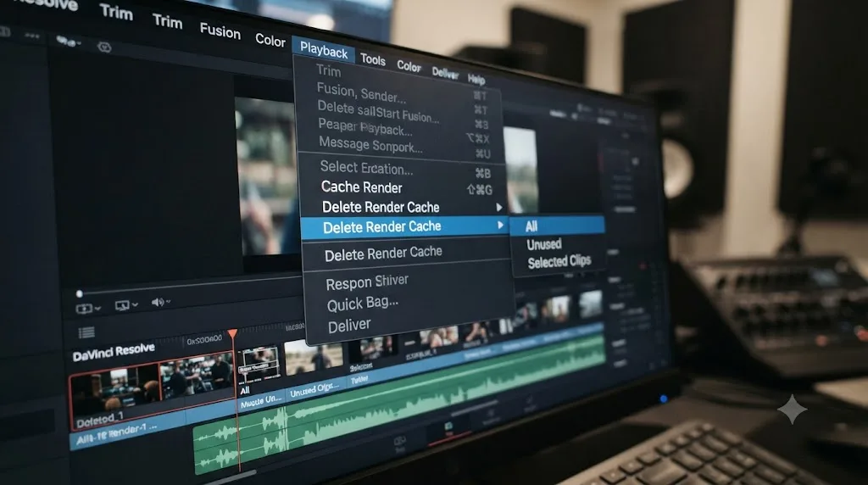Choose the 'Message Sonpork...' menu entry
This screenshot has width=868, height=485.
370,144
